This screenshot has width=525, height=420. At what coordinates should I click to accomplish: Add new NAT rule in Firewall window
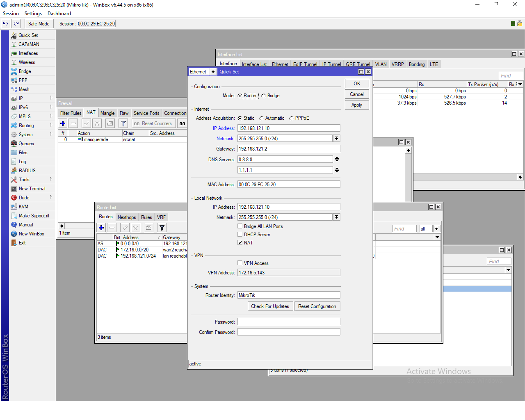(63, 123)
